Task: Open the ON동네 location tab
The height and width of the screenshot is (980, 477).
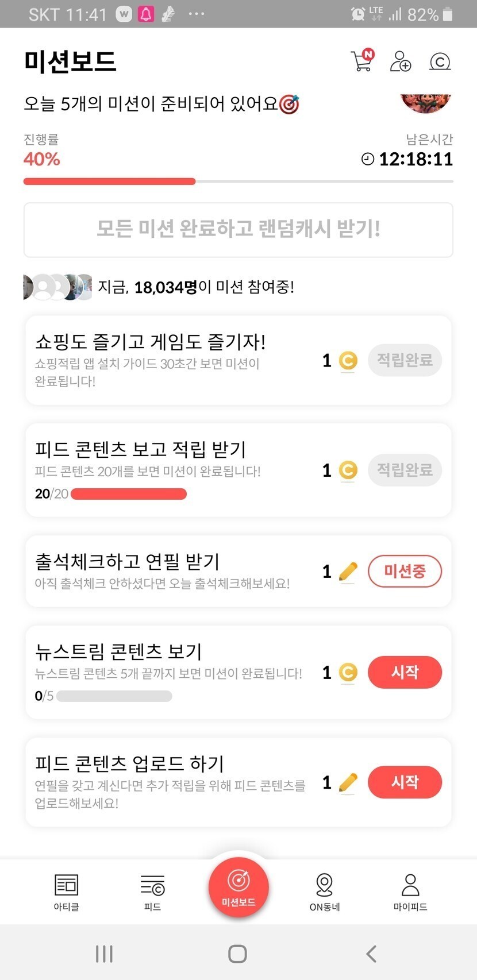Action: 325,892
